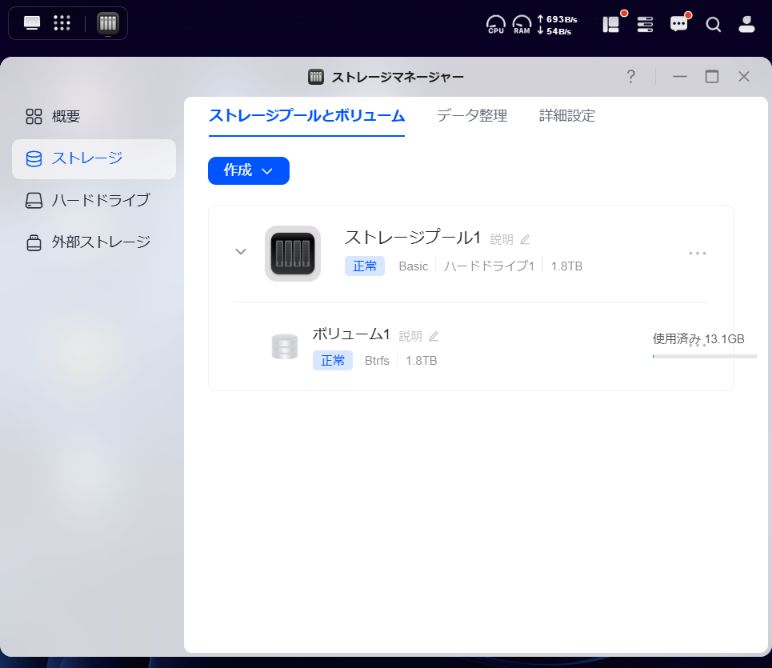This screenshot has height=668, width=772.
Task: Open the 作成 create dropdown button
Action: [x=249, y=171]
